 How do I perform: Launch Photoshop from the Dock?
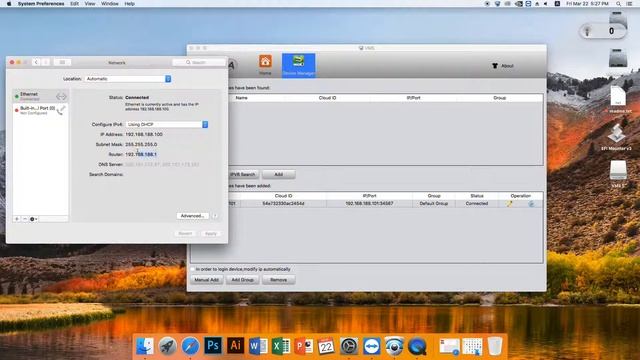213,346
